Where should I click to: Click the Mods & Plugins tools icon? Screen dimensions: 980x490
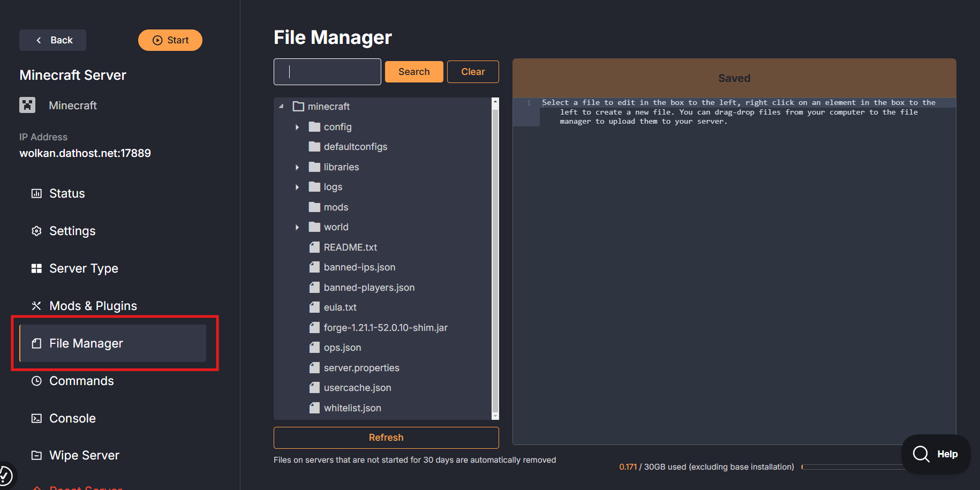[36, 306]
